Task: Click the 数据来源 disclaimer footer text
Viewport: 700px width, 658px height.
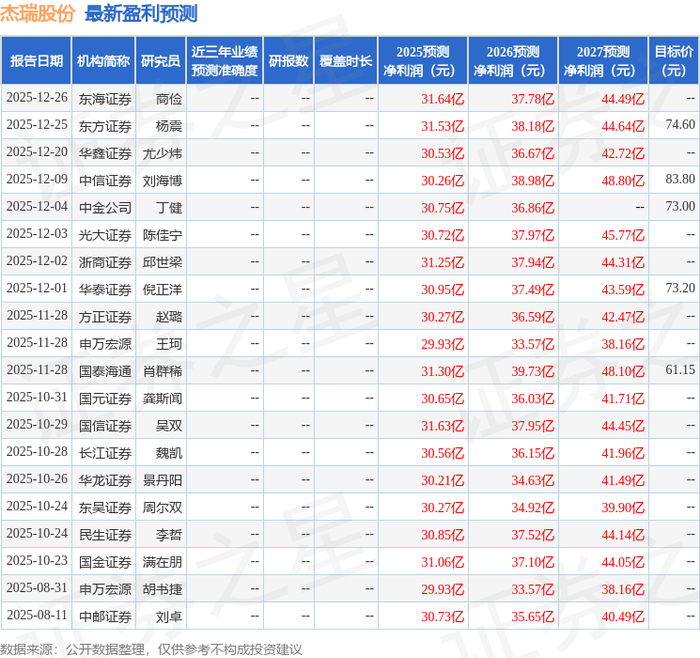Action: (151, 649)
